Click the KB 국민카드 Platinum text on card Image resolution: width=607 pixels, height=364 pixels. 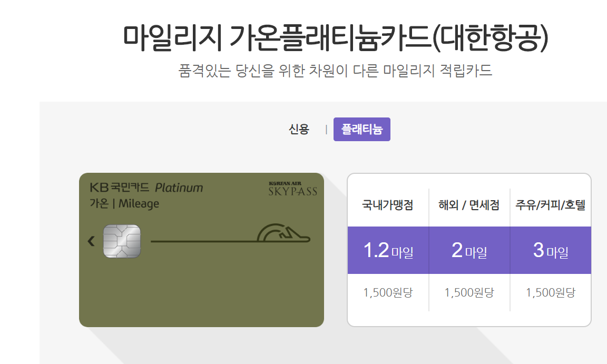tap(146, 188)
